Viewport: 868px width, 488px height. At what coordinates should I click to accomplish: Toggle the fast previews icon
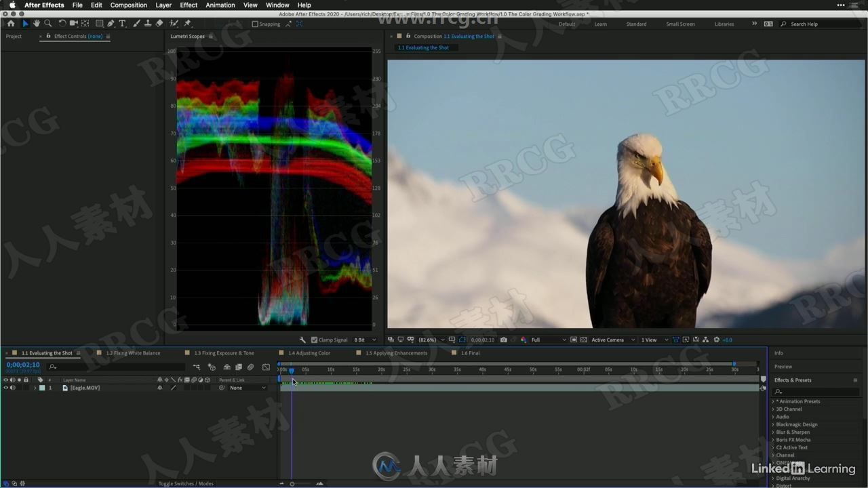click(x=686, y=340)
